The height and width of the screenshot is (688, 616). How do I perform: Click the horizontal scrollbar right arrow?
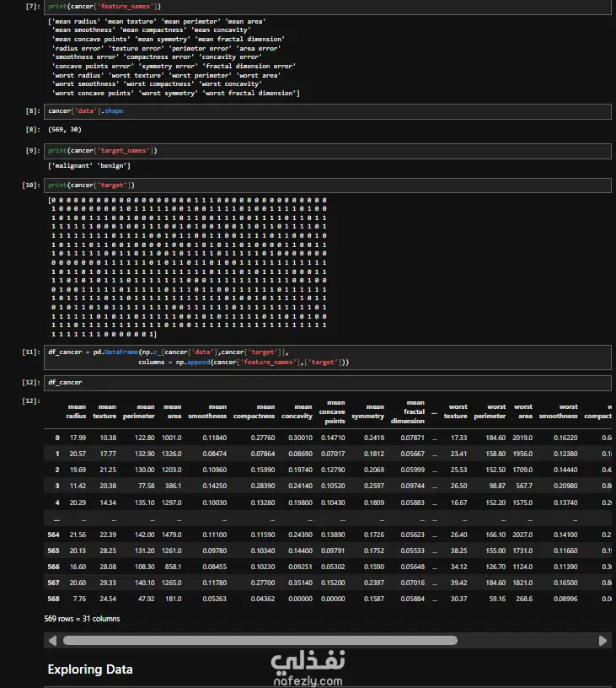click(x=603, y=641)
